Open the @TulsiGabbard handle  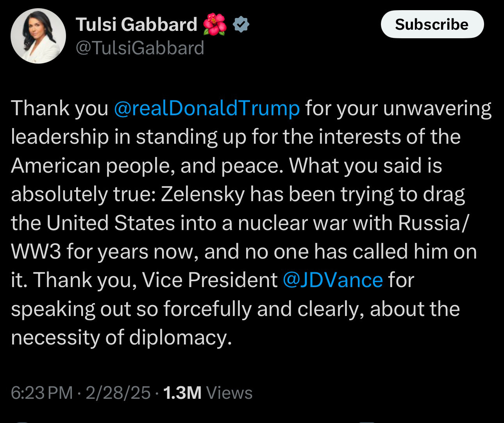140,48
